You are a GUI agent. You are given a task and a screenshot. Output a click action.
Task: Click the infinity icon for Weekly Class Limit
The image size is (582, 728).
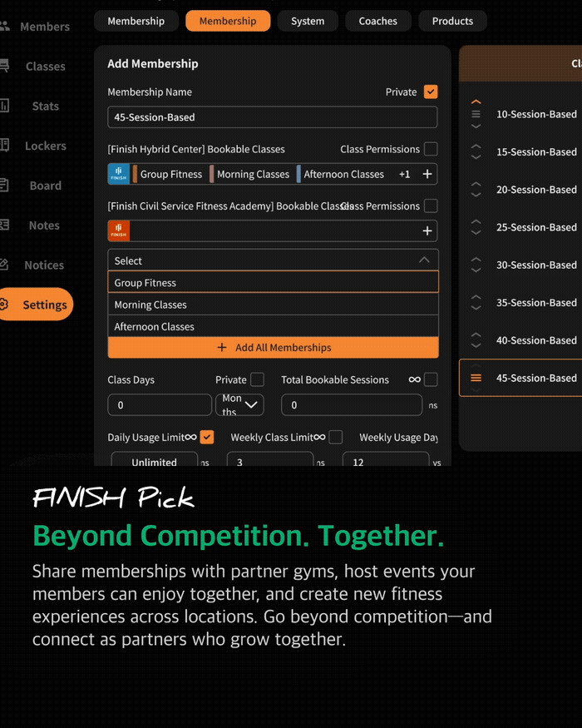point(319,437)
